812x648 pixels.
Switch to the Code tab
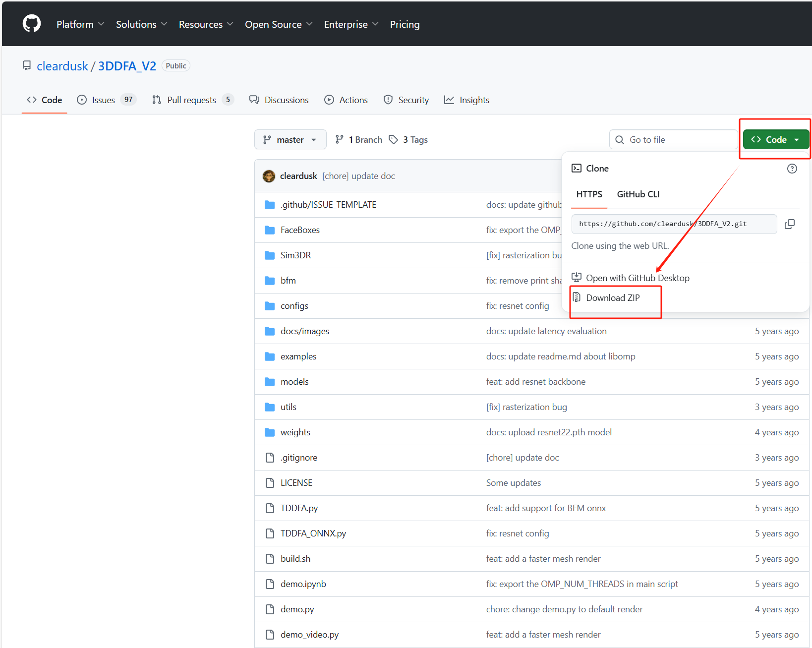[45, 100]
